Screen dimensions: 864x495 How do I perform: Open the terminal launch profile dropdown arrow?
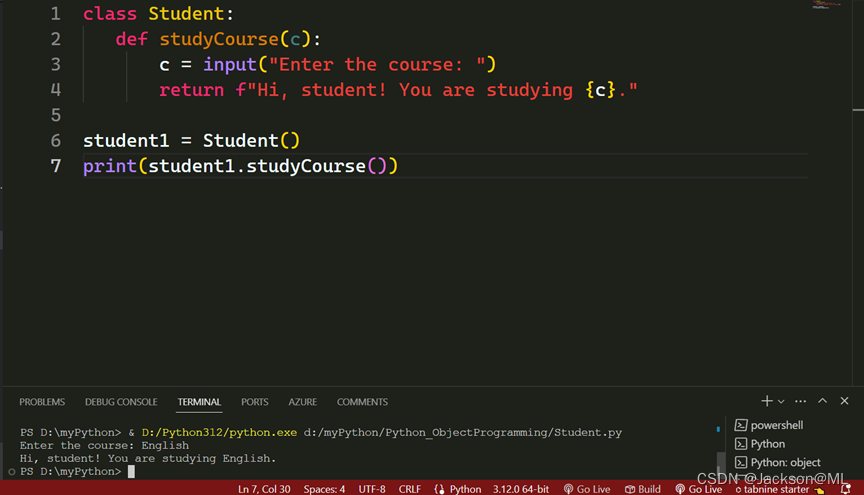coord(781,402)
